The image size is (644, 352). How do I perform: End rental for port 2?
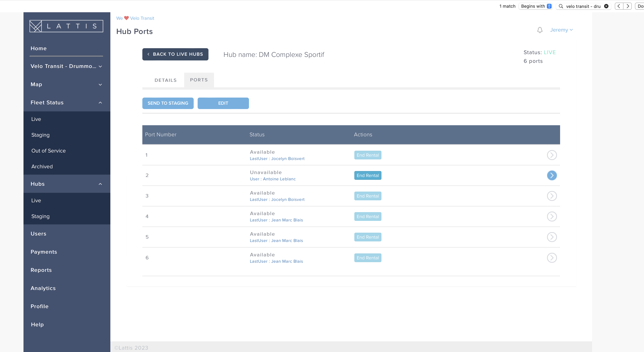[367, 175]
